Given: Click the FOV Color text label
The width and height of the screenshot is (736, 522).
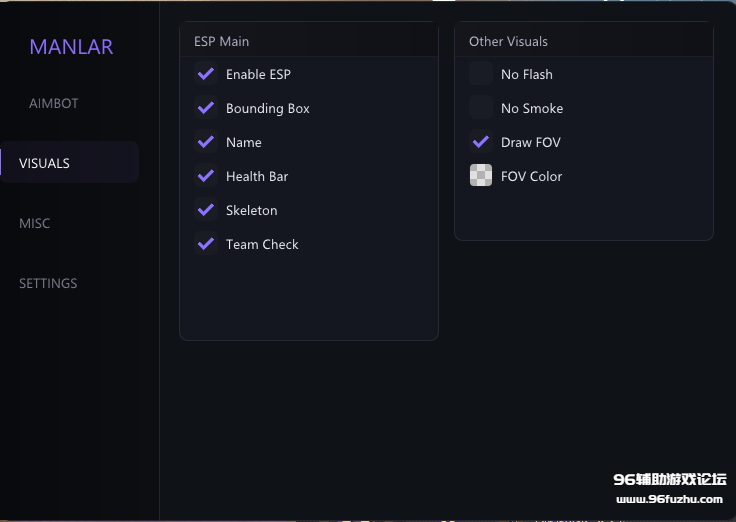Looking at the screenshot, I should (x=532, y=176).
